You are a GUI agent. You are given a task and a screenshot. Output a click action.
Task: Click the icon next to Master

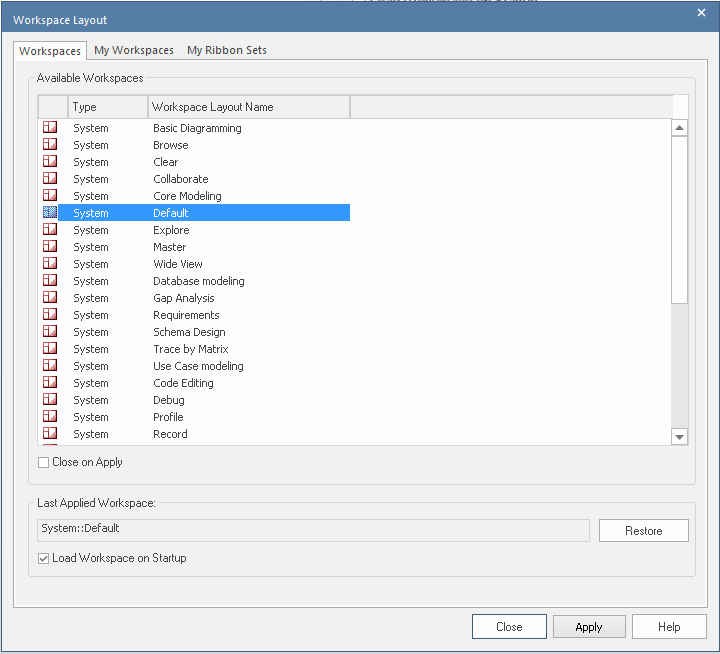[50, 247]
